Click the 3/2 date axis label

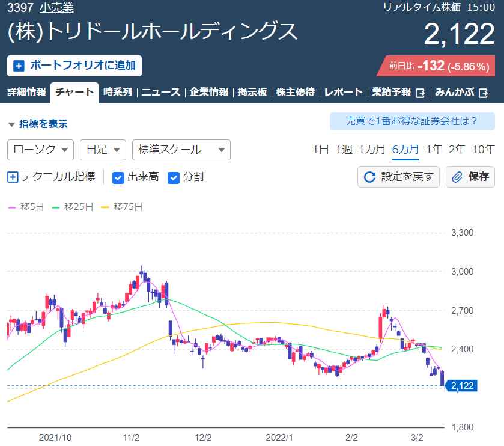click(x=417, y=438)
